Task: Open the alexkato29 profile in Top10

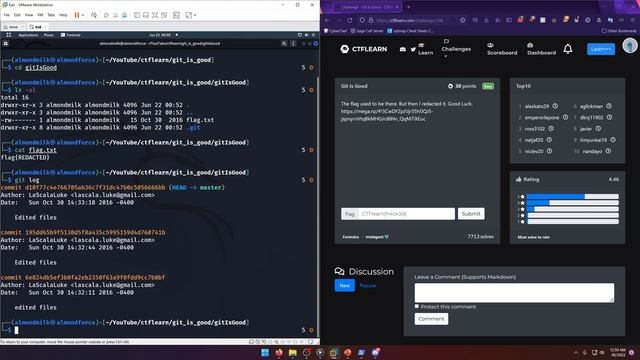Action: pos(537,106)
